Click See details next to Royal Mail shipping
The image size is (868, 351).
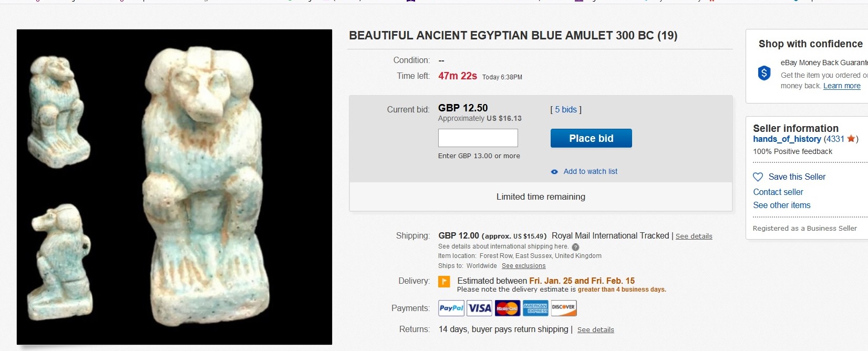coord(694,236)
